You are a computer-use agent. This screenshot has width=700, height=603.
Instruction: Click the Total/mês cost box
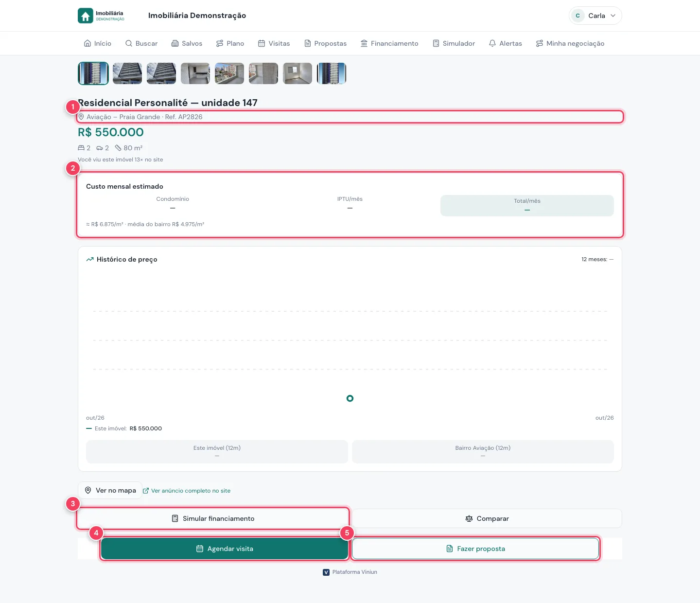pyautogui.click(x=527, y=206)
